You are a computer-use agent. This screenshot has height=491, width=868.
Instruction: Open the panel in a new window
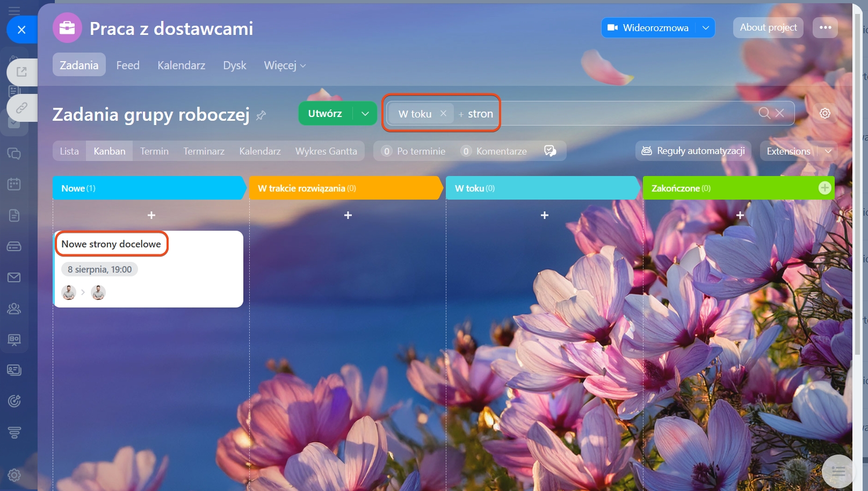21,72
